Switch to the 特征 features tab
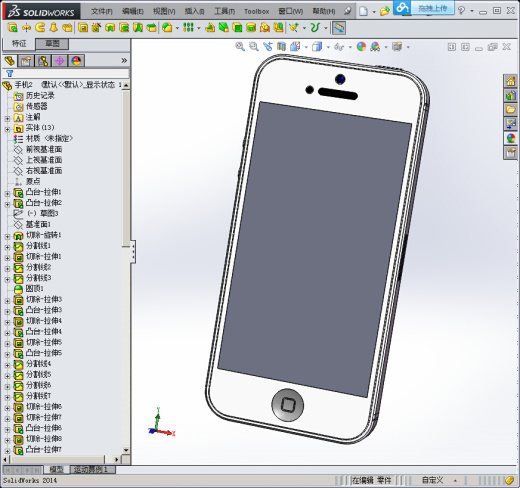Image resolution: width=520 pixels, height=488 pixels. click(x=19, y=44)
